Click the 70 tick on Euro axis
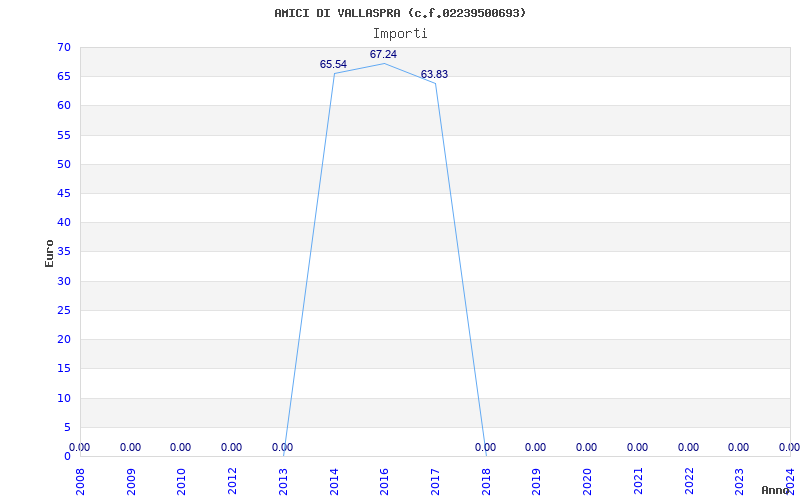Image resolution: width=800 pixels, height=500 pixels. pos(64,47)
